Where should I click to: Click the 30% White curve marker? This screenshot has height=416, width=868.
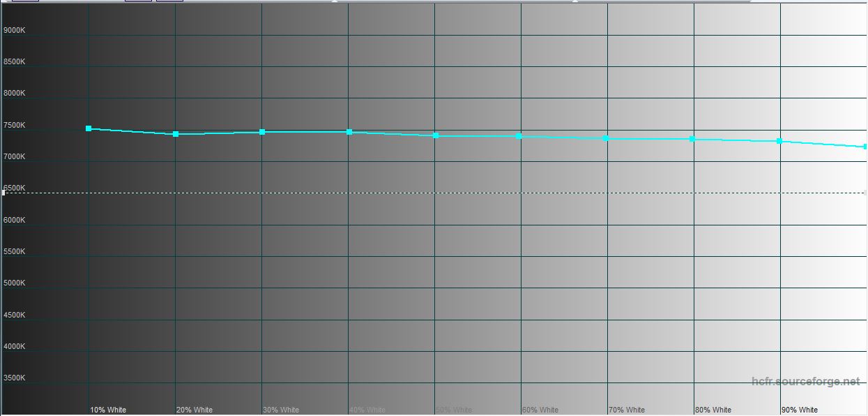(262, 132)
